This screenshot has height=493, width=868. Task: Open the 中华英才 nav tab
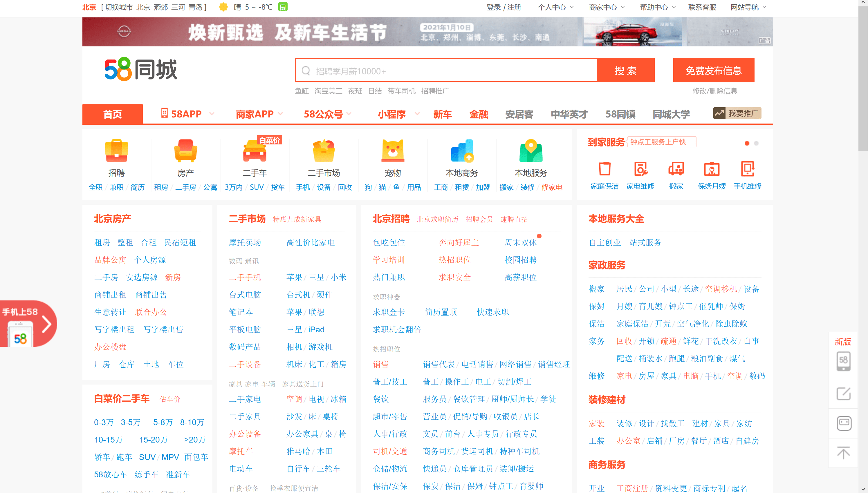coord(569,114)
